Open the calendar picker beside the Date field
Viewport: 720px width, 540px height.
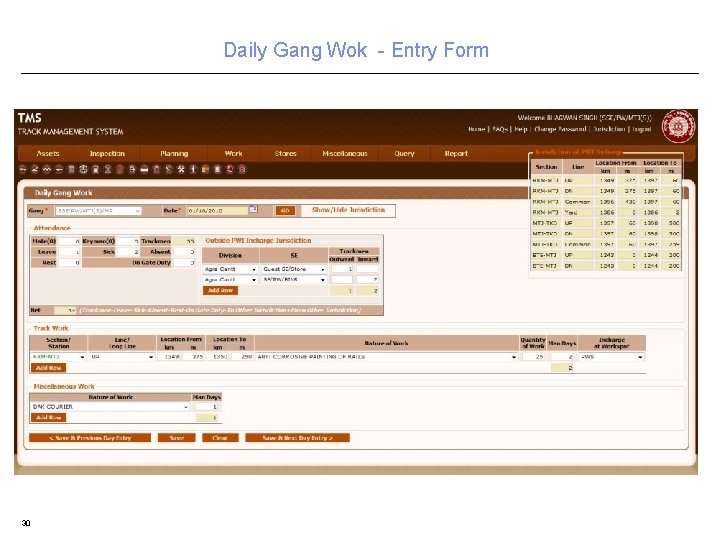coord(253,209)
